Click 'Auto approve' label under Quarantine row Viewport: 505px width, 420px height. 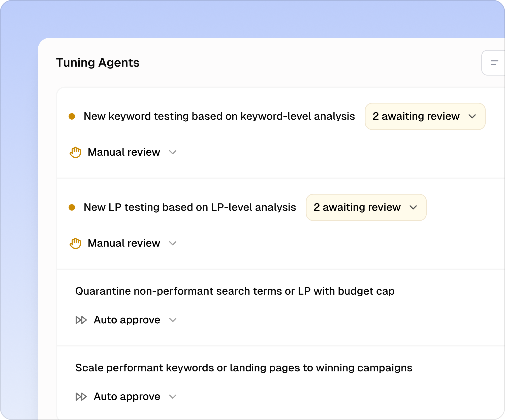click(x=127, y=320)
